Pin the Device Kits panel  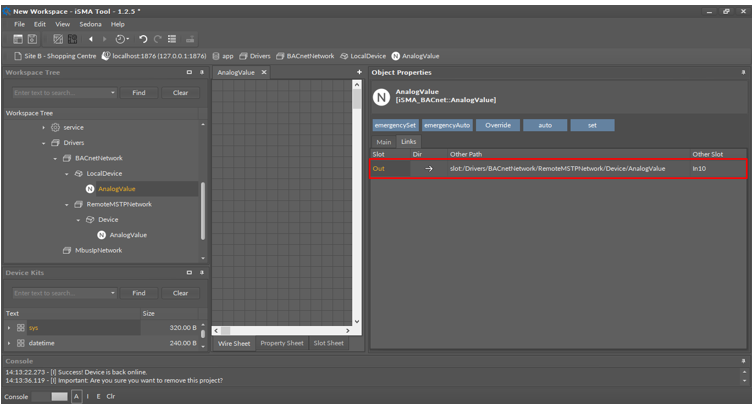pyautogui.click(x=202, y=272)
